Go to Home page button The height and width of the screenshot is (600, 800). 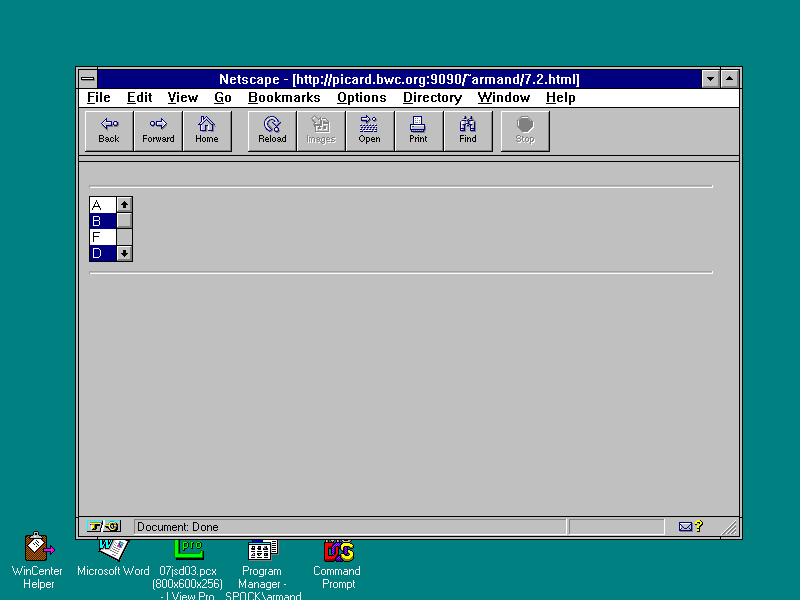(x=207, y=131)
